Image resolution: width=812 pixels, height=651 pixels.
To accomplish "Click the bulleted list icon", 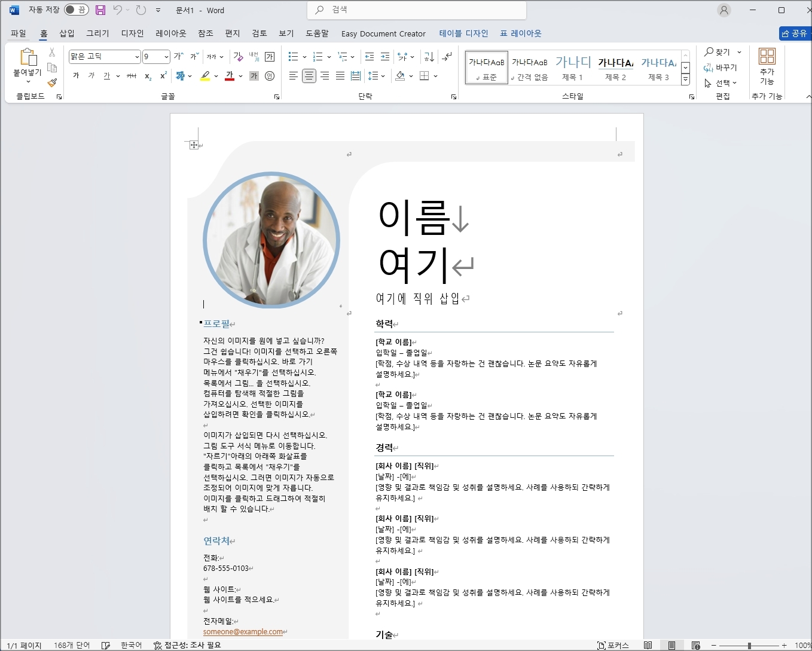I will pos(293,57).
